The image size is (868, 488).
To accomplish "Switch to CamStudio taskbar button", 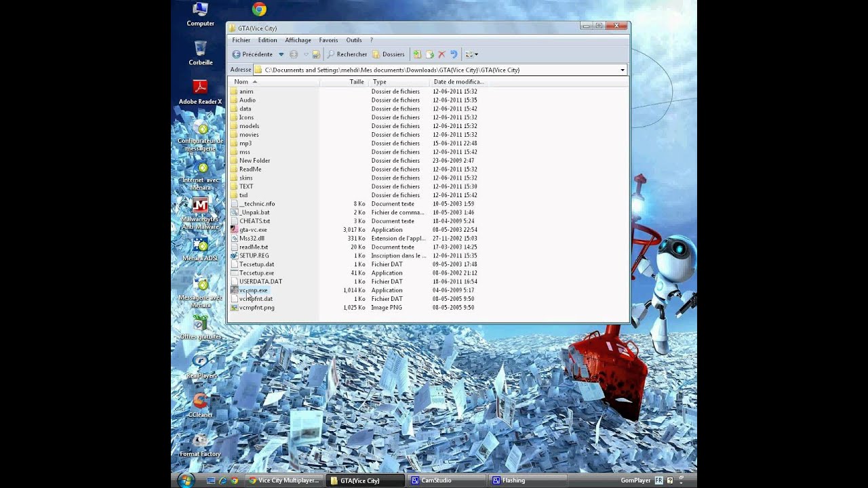I will 447,481.
